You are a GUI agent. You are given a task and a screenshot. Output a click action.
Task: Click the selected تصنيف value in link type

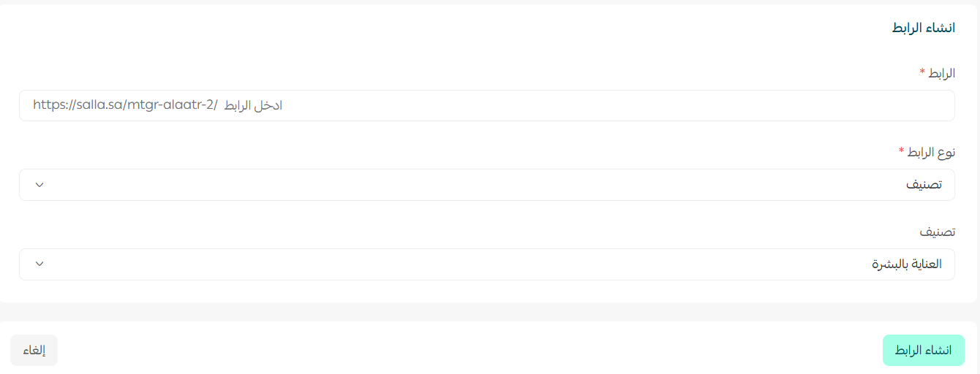[924, 185]
